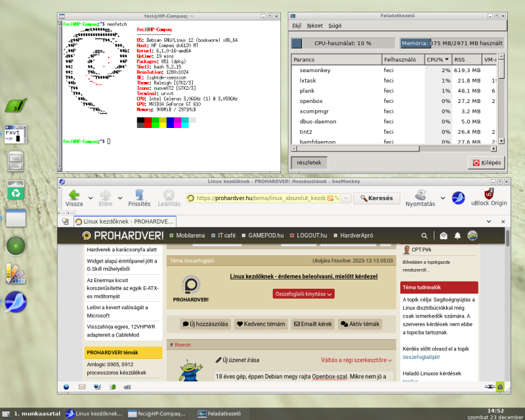Go to Mobilarena in site navigation
This screenshot has height=420, width=525.
click(x=187, y=236)
